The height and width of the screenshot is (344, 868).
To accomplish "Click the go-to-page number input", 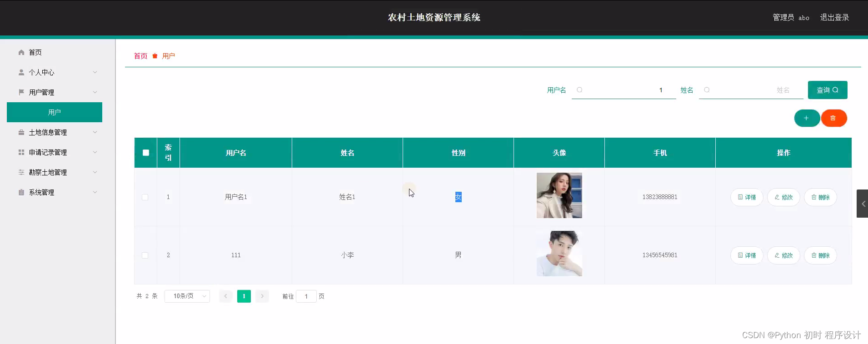I will [x=306, y=296].
